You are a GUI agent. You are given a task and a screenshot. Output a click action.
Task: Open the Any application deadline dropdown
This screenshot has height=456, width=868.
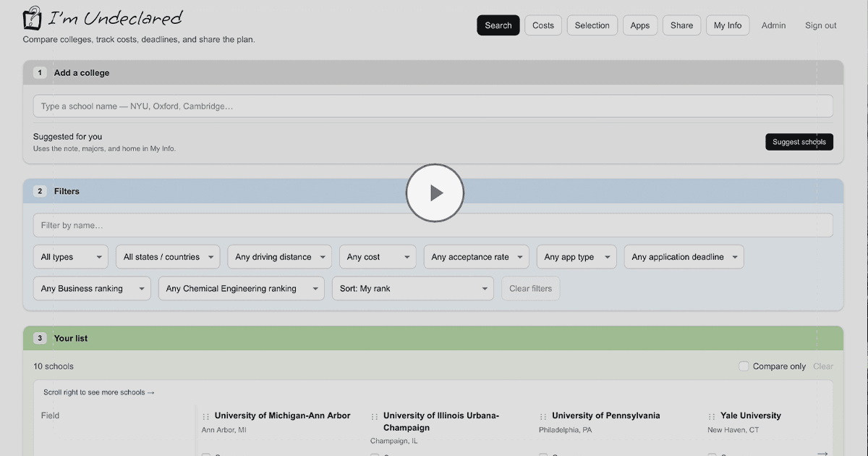coord(684,257)
